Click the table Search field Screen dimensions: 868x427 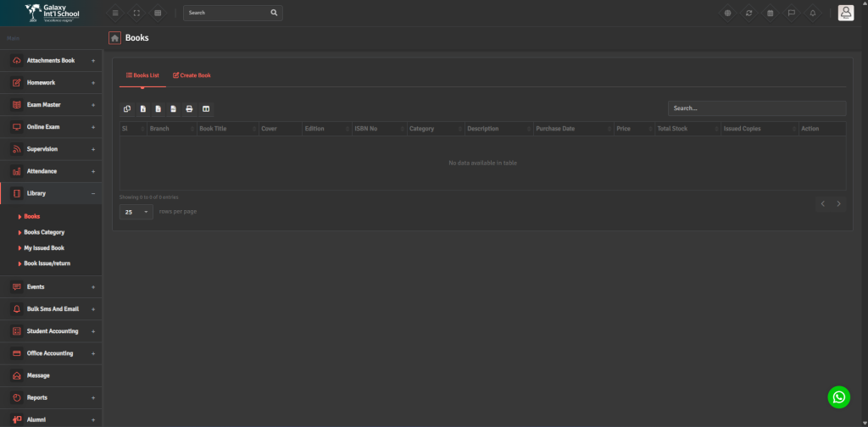pyautogui.click(x=756, y=108)
